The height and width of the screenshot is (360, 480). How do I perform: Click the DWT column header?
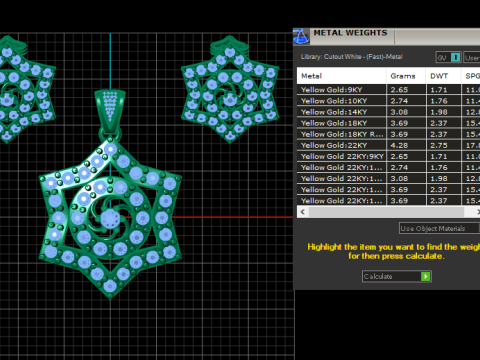[x=444, y=76]
